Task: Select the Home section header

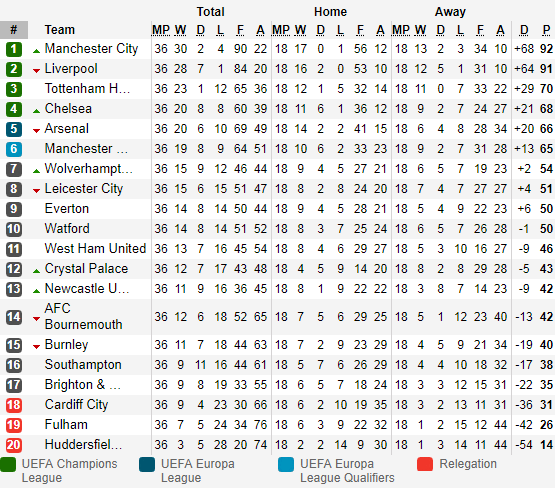Action: (330, 12)
